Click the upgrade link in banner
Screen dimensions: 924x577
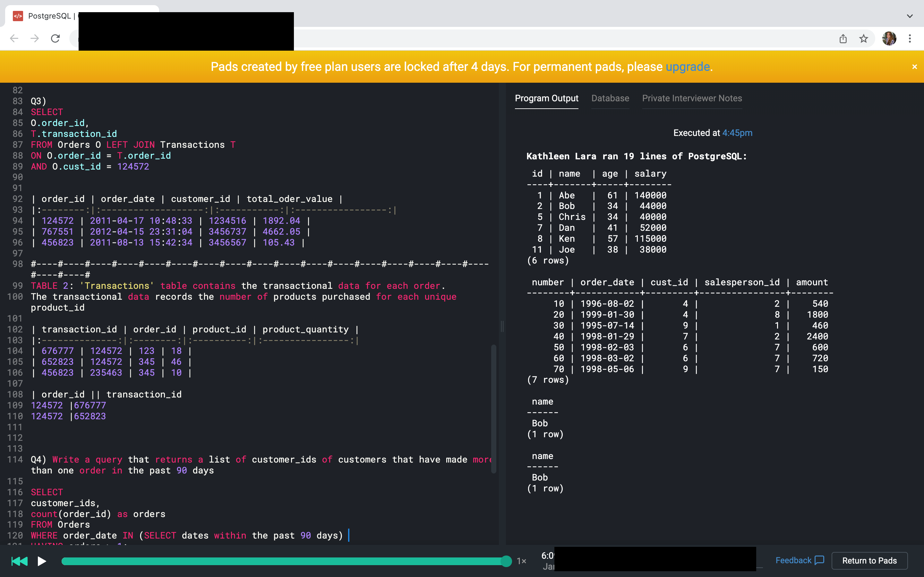coord(688,67)
